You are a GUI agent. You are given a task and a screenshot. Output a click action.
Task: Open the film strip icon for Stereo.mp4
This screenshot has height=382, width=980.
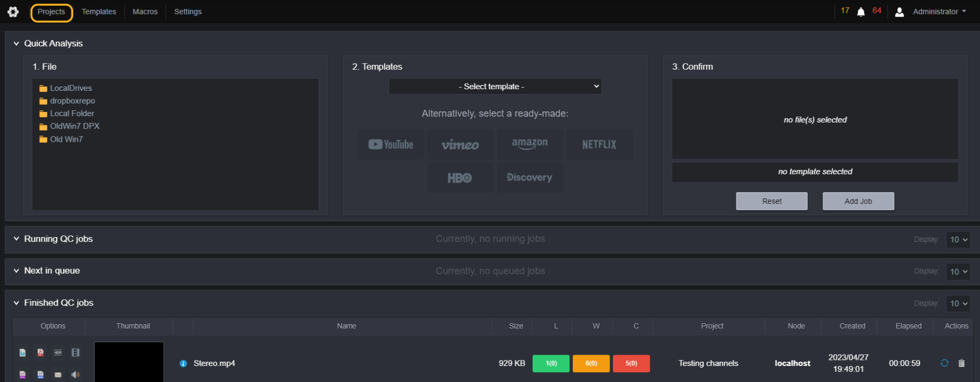click(x=75, y=353)
